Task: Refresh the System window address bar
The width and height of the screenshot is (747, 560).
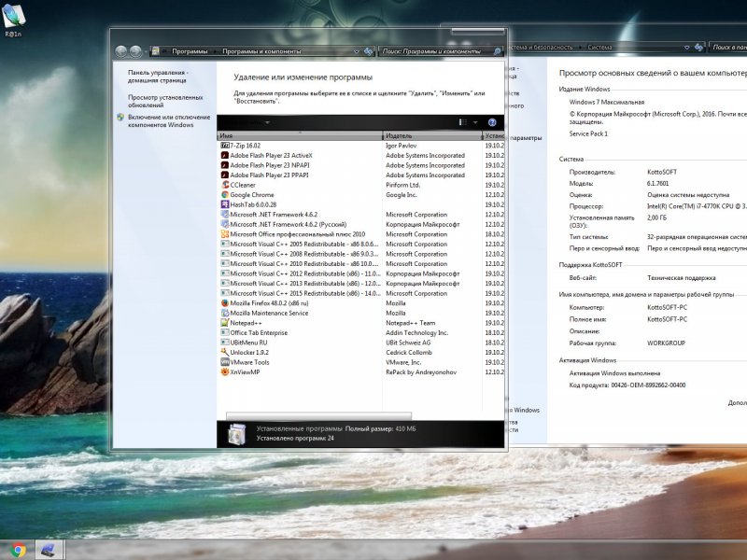Action: pyautogui.click(x=698, y=48)
